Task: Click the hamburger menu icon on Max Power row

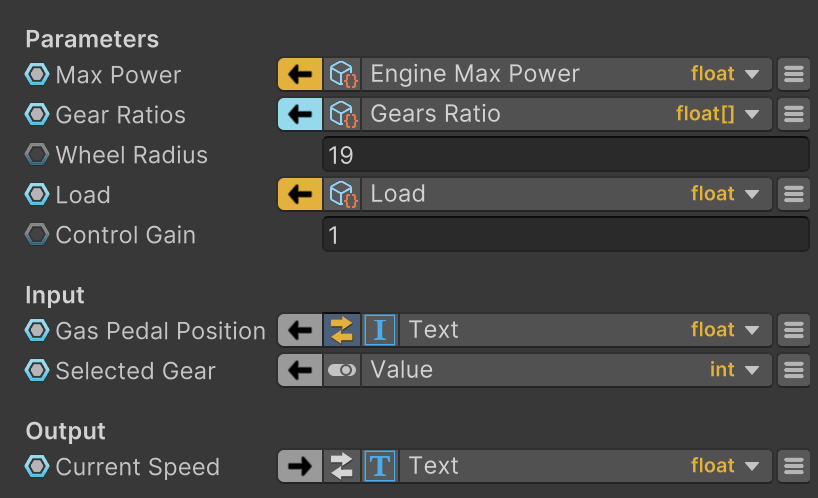Action: (x=794, y=74)
